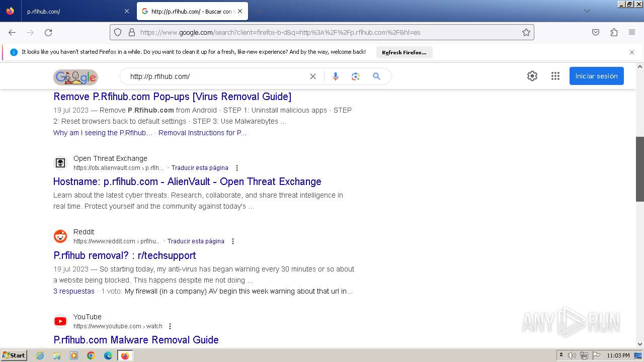
Task: Open the system volume icon
Action: (572, 355)
